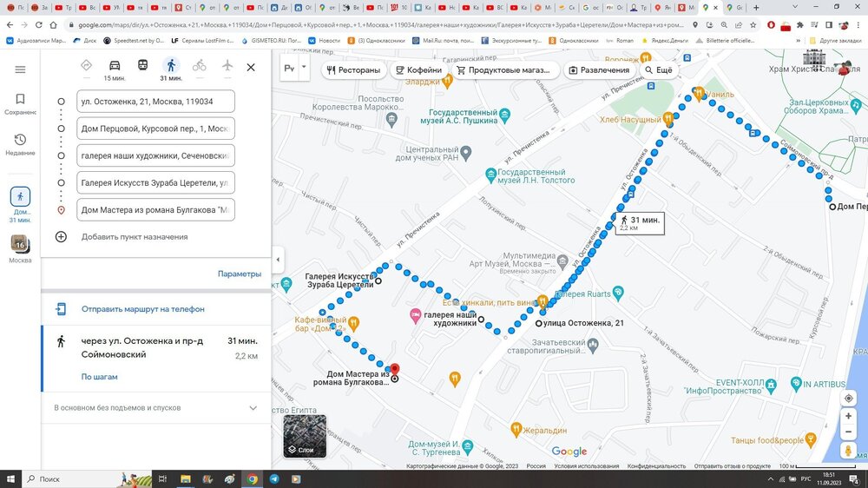The image size is (868, 488).
Task: Zoom in on the map
Action: coord(848,416)
